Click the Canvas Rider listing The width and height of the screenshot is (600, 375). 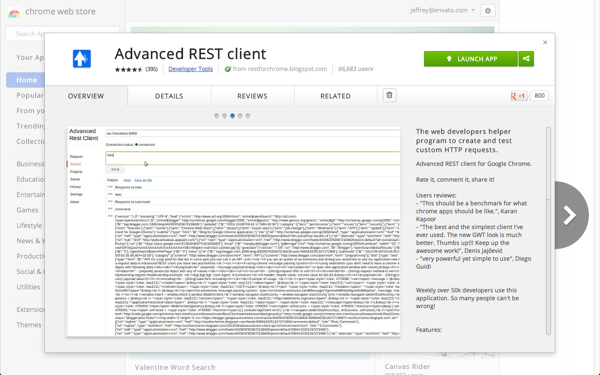(x=408, y=367)
